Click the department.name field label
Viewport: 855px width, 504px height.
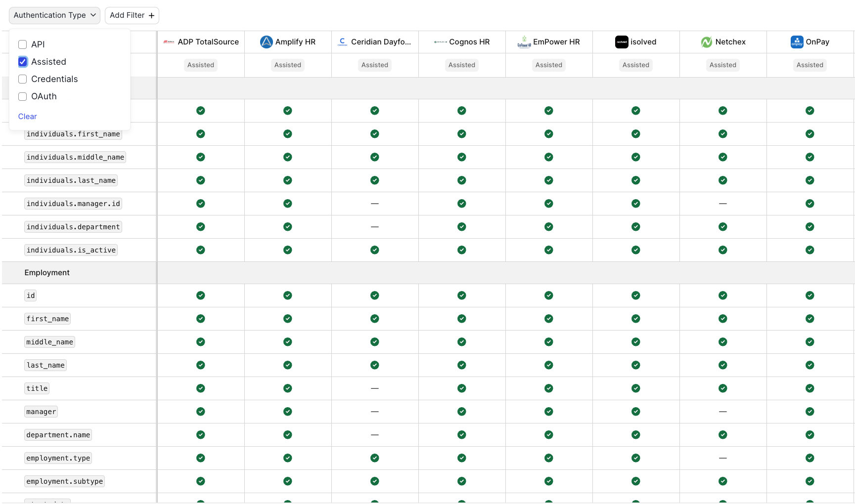(58, 435)
